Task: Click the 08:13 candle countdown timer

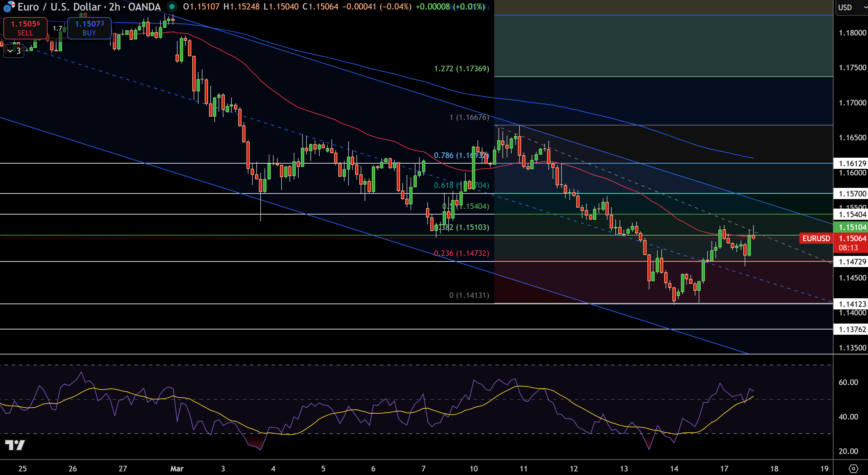Action: click(848, 248)
